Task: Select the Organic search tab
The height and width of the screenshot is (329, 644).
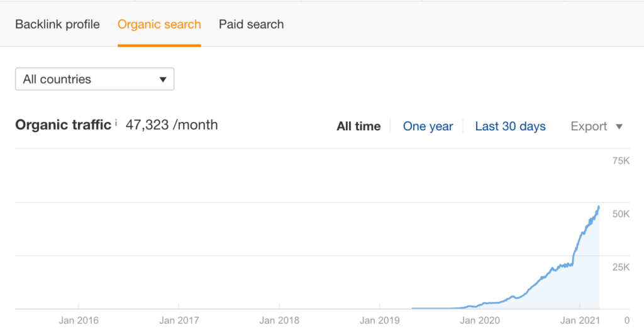Action: 159,25
